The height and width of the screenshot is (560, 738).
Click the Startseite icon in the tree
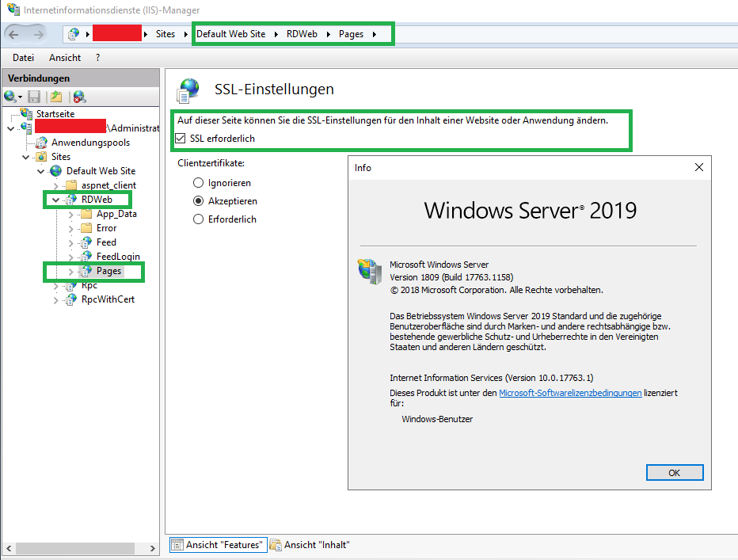click(26, 113)
